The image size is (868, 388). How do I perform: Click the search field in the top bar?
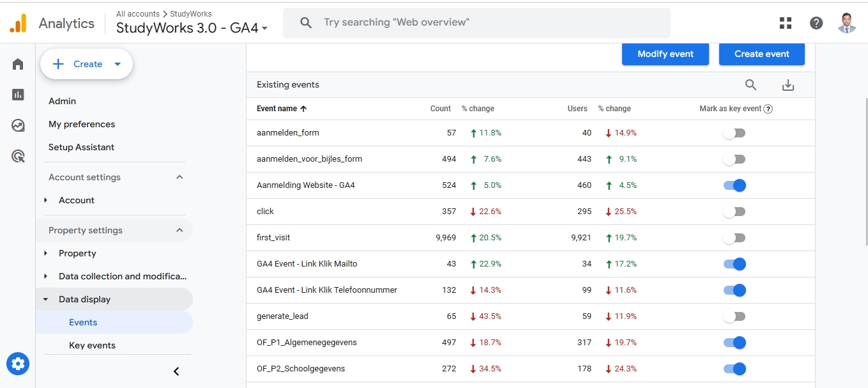pos(476,23)
